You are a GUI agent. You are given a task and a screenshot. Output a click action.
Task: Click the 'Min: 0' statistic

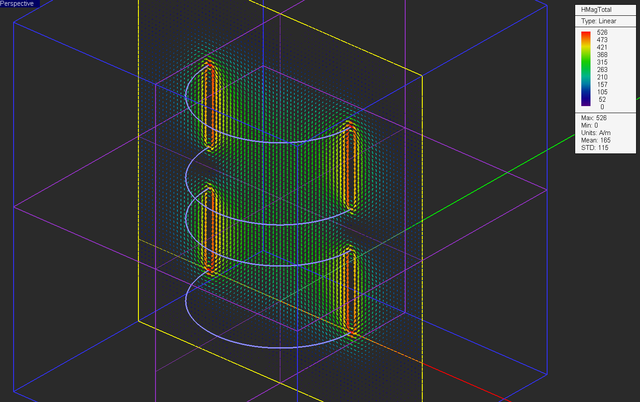pyautogui.click(x=589, y=125)
